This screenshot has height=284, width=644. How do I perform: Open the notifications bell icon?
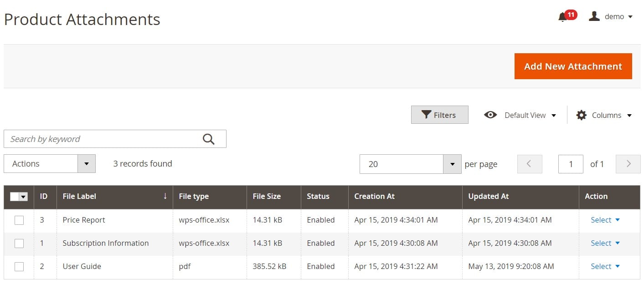pyautogui.click(x=562, y=17)
